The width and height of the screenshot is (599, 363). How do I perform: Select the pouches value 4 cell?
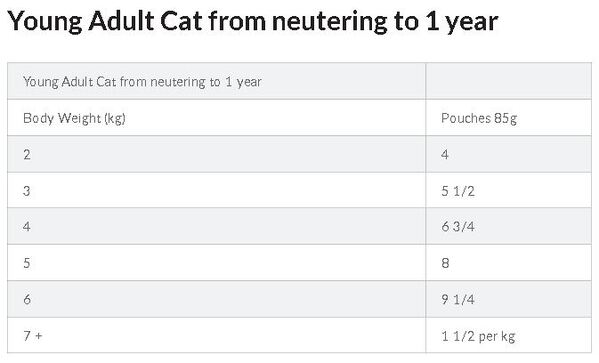[508, 154]
